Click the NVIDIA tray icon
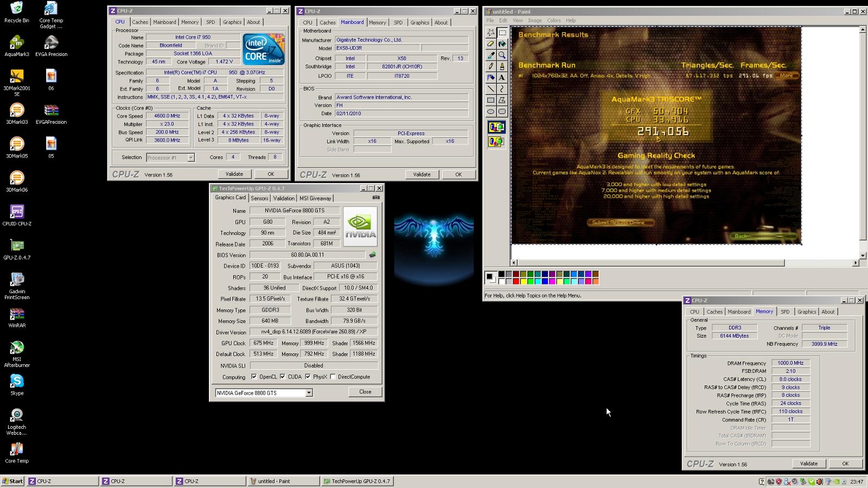Viewport: 868px width, 488px height. point(836,481)
